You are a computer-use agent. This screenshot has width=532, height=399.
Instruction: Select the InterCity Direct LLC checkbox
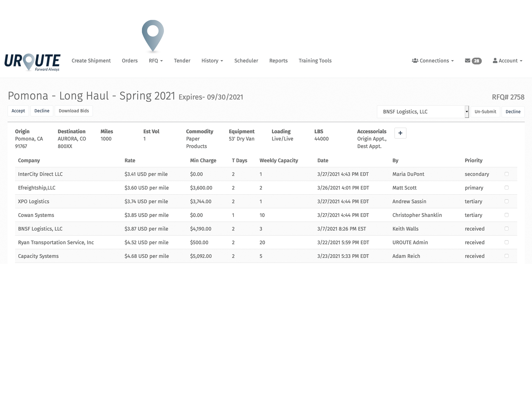[x=506, y=174]
